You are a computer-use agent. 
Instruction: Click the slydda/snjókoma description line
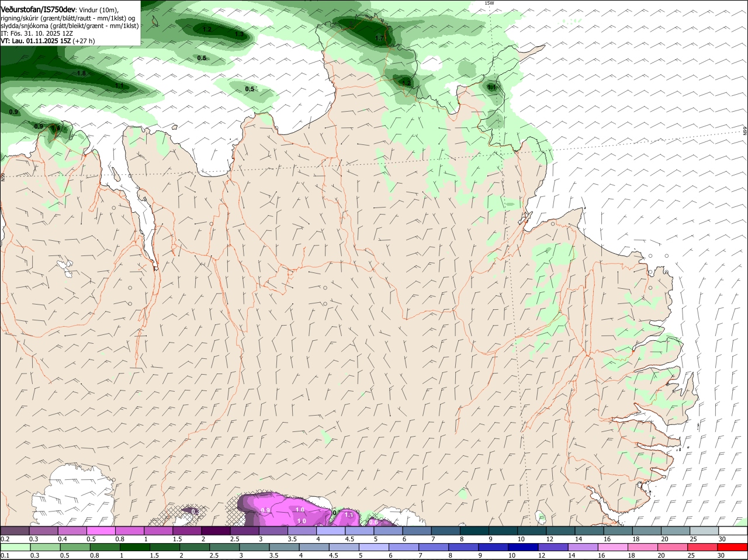70,26
